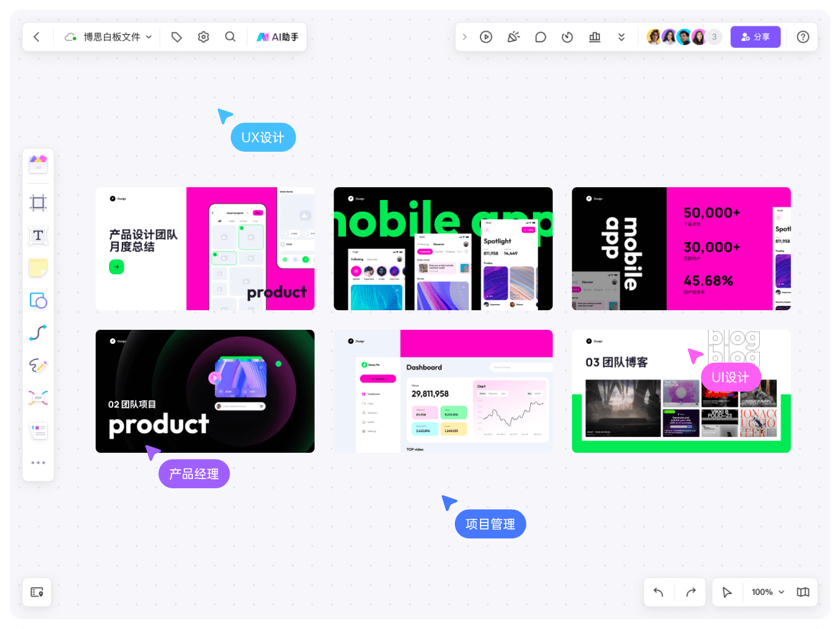
Task: Select the Connector line tool
Action: (38, 333)
